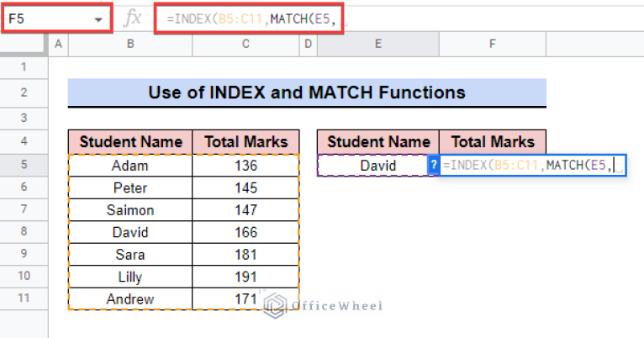Click the cell with value 166
Image resolution: width=644 pixels, height=338 pixels.
point(245,232)
